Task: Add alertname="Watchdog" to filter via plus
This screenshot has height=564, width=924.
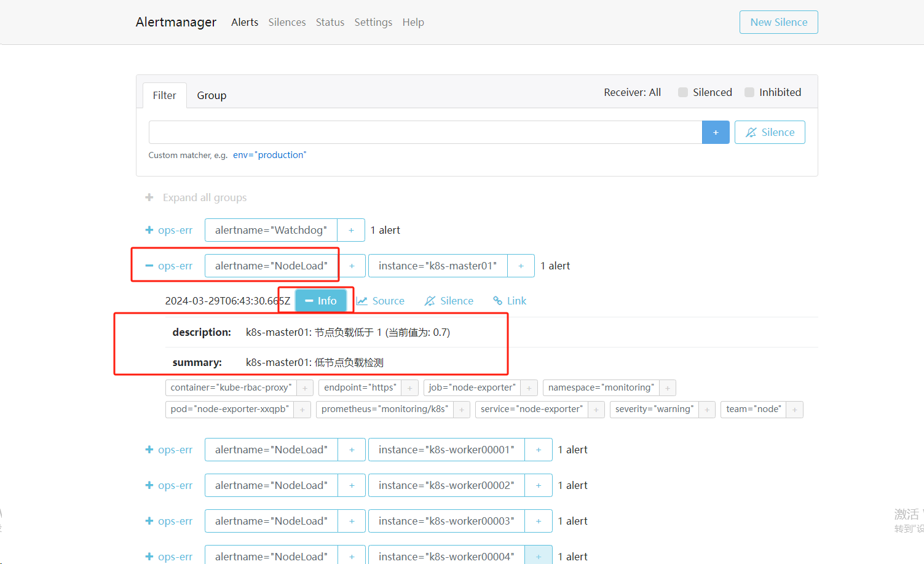Action: pos(351,230)
